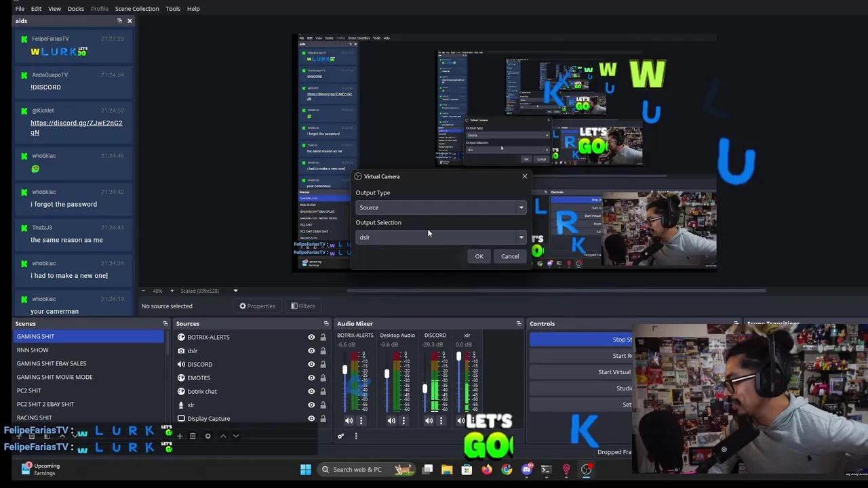This screenshot has width=868, height=488.
Task: Hide the xlr source eye icon
Action: pos(311,405)
